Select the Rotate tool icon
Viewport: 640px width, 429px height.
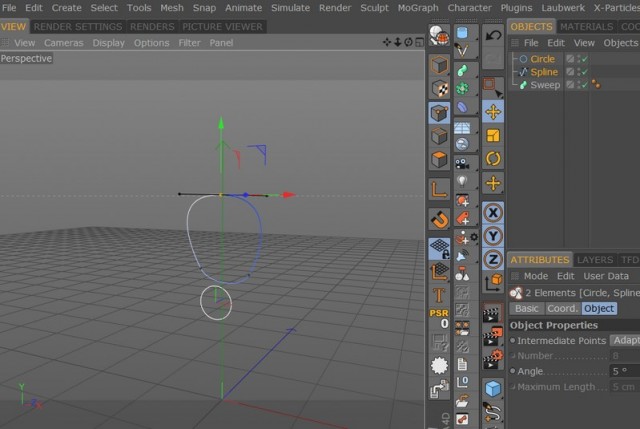point(493,159)
